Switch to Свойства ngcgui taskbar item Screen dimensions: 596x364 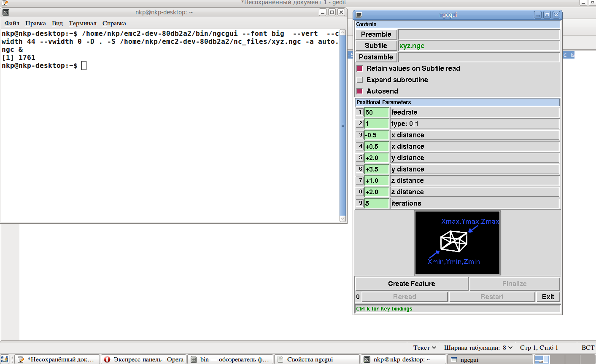click(317, 359)
